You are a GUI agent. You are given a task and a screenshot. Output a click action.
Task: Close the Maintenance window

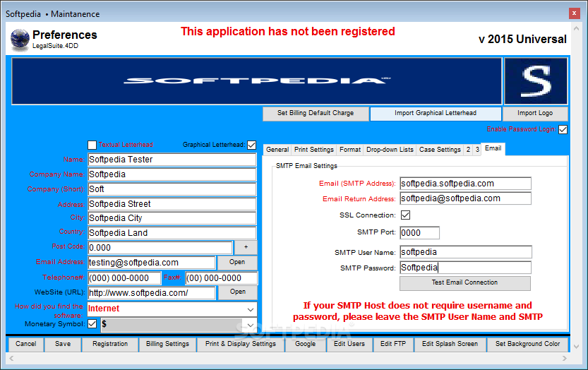click(x=574, y=13)
